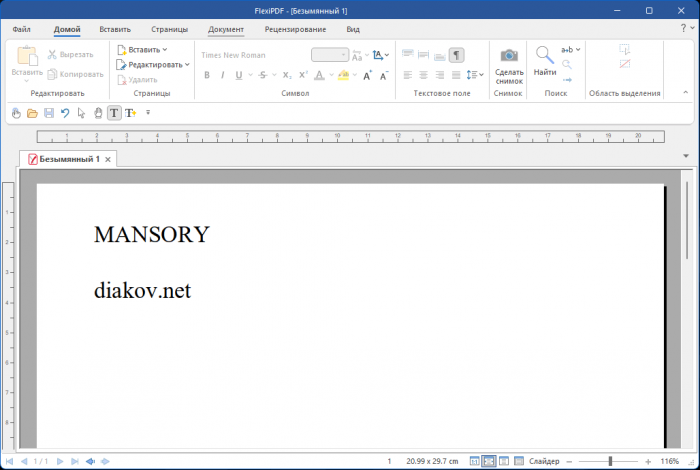Select the text edit T tool
Screen dimensions: 700x470
(114, 113)
